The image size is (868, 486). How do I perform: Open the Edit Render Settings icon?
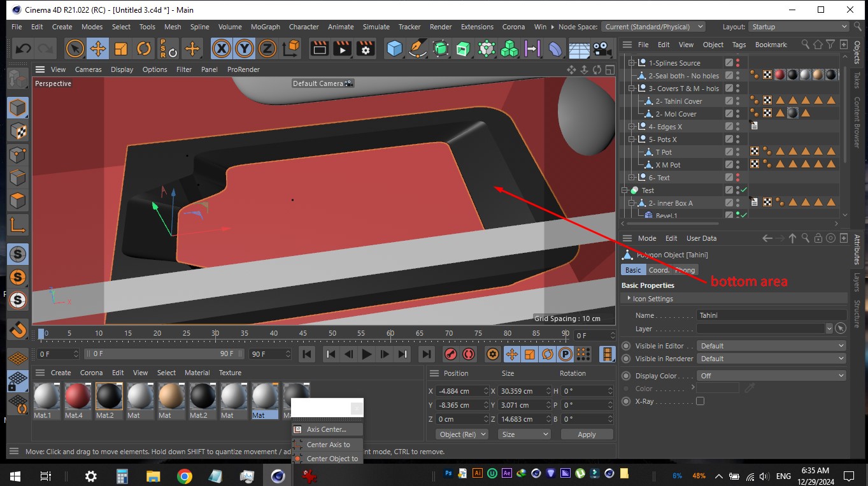click(366, 48)
